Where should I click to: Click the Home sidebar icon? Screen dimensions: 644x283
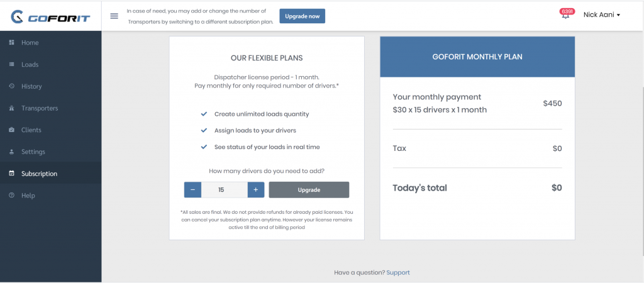tap(11, 42)
